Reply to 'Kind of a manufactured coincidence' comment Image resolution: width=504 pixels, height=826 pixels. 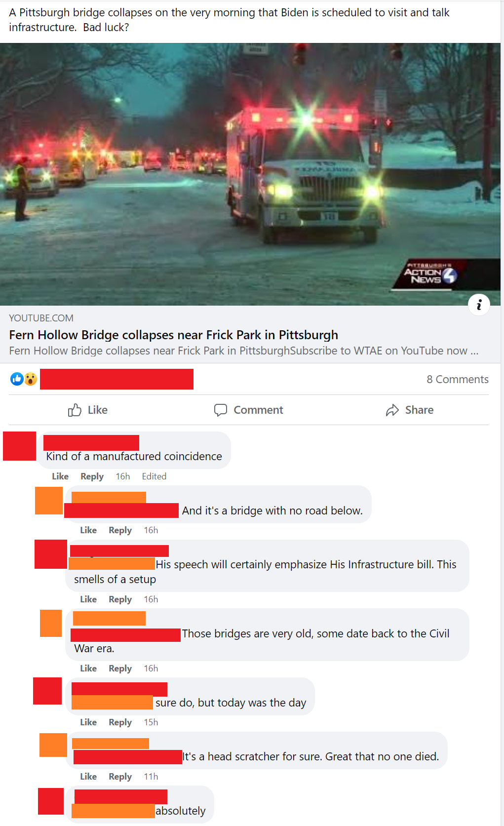92,476
